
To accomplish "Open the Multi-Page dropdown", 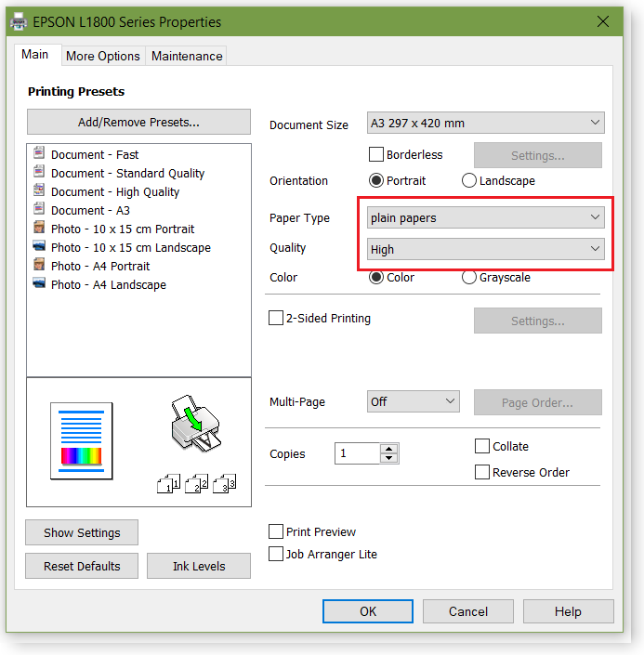I will point(414,401).
